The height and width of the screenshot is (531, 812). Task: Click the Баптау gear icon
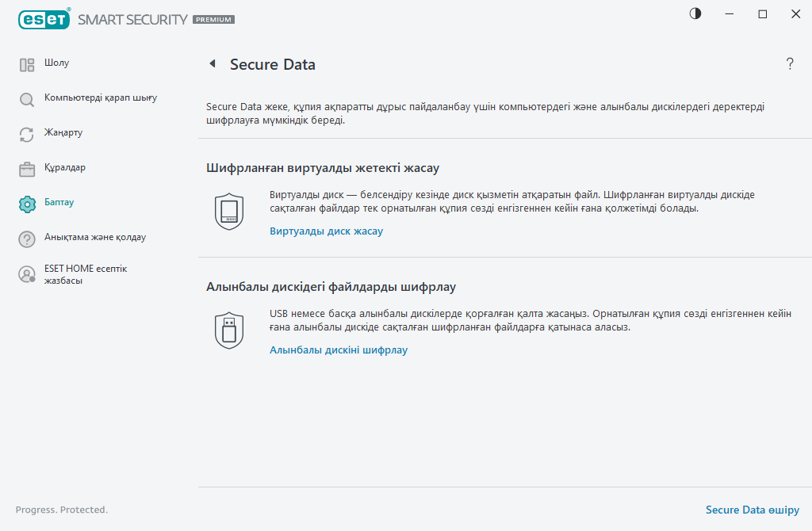(x=27, y=203)
